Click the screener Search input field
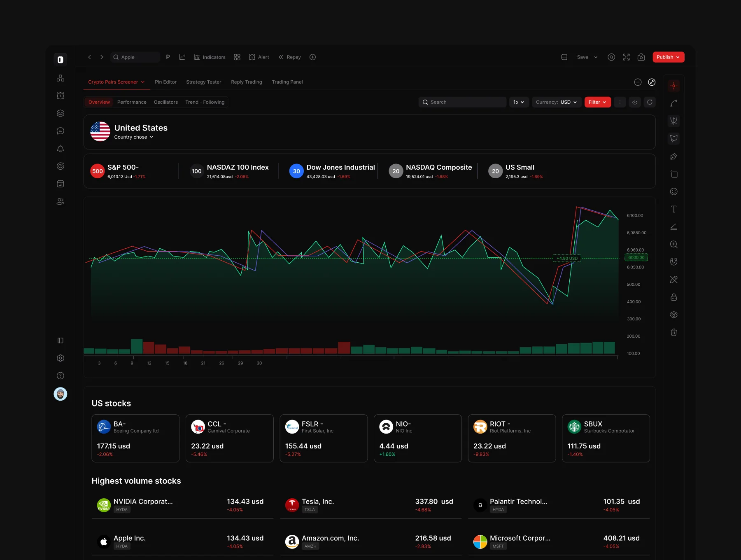This screenshot has width=741, height=560. pos(463,102)
